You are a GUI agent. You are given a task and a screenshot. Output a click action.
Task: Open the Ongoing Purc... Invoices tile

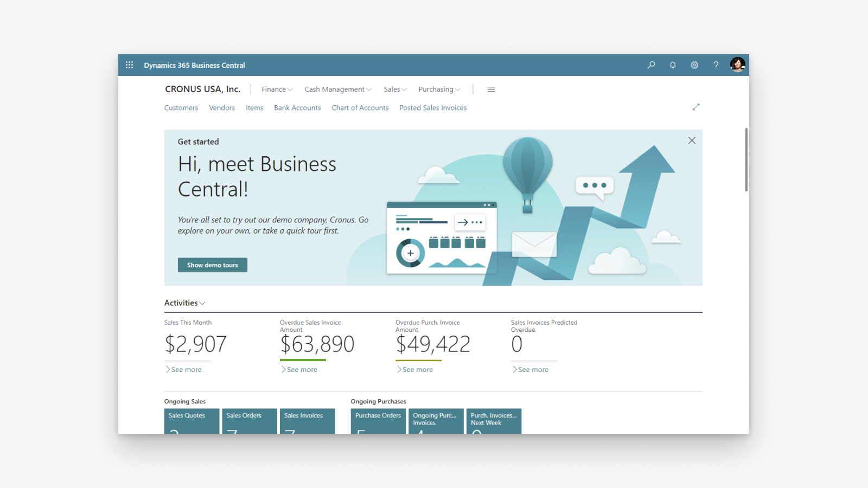[x=436, y=421]
